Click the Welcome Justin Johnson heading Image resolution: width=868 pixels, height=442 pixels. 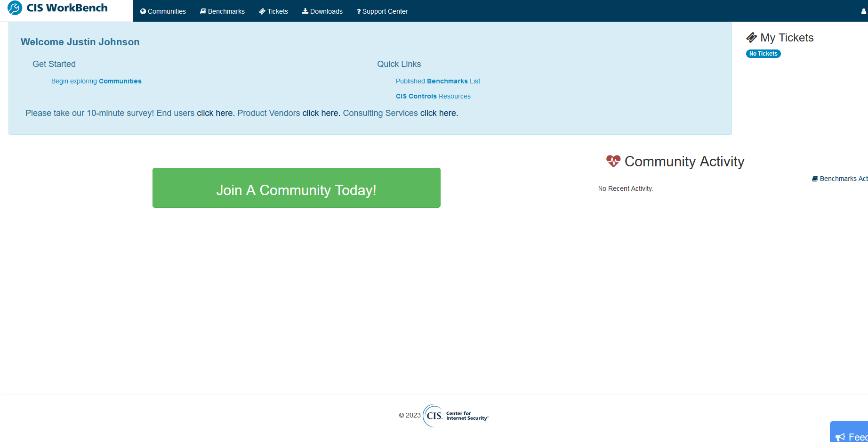[80, 42]
